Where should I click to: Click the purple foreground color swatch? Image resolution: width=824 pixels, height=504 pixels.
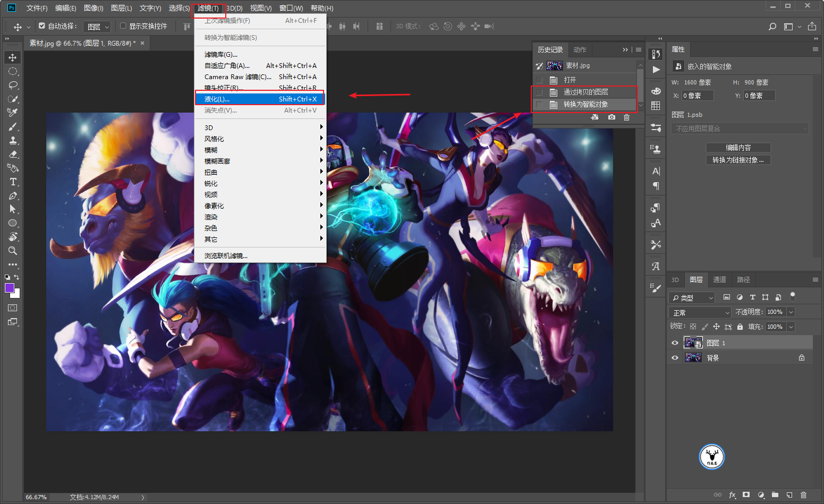click(x=9, y=287)
